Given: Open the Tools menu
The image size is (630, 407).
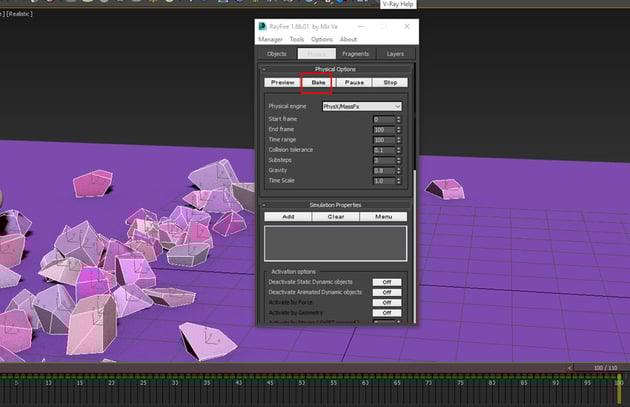Looking at the screenshot, I should [x=297, y=39].
